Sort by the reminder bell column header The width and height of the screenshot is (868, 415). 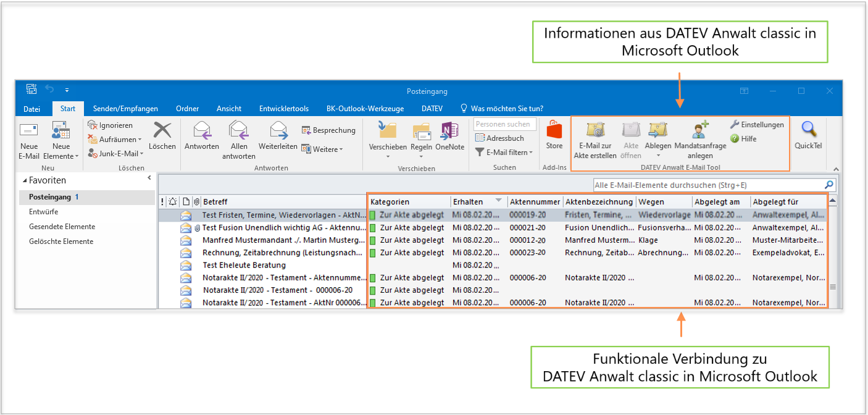tap(172, 202)
